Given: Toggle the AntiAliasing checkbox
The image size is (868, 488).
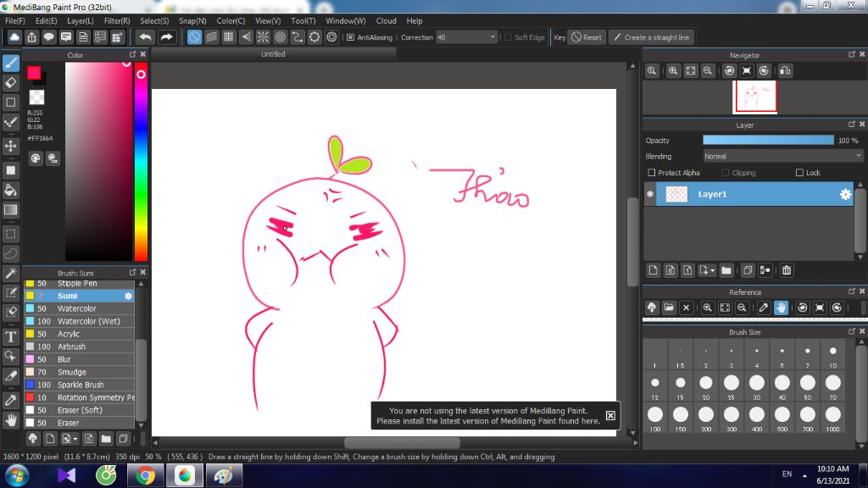Looking at the screenshot, I should tap(350, 37).
